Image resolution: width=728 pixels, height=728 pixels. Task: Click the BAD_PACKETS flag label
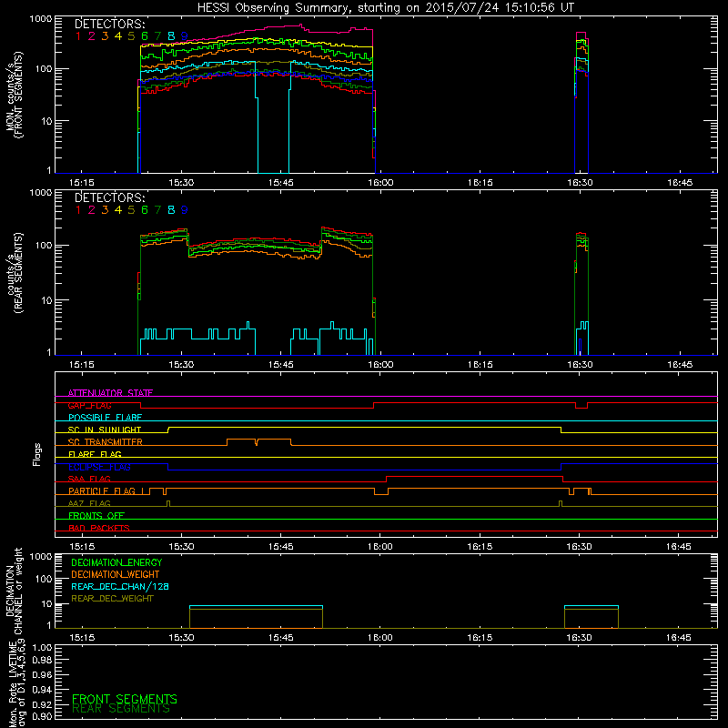click(x=99, y=528)
